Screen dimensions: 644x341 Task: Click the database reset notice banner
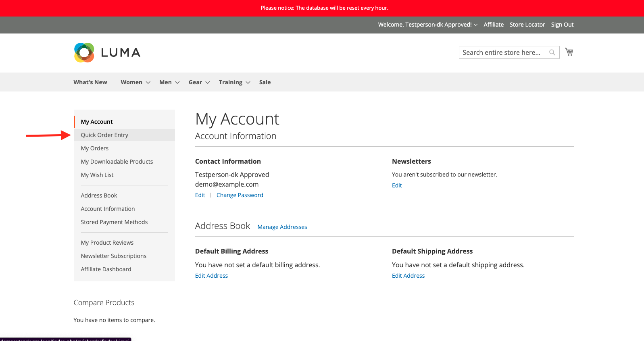tap(322, 8)
